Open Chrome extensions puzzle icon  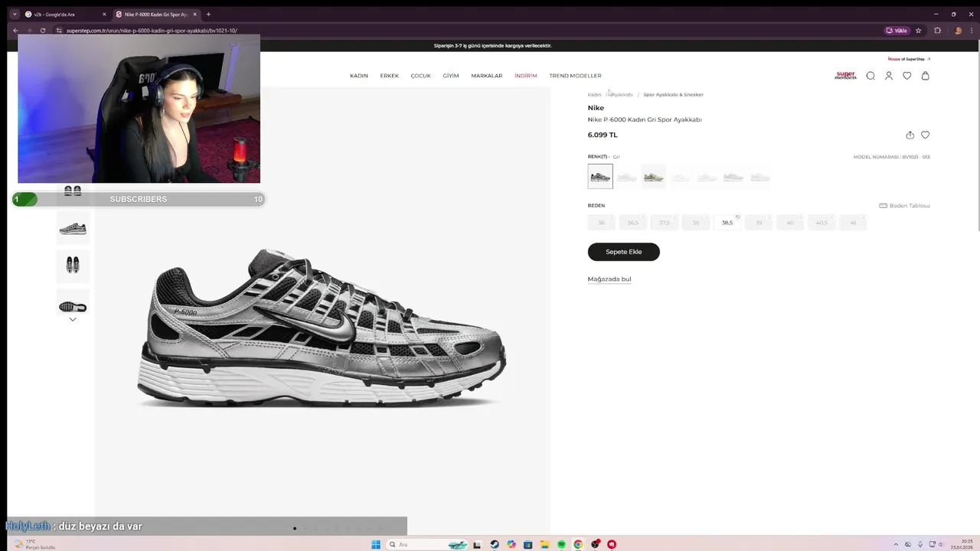pyautogui.click(x=937, y=31)
